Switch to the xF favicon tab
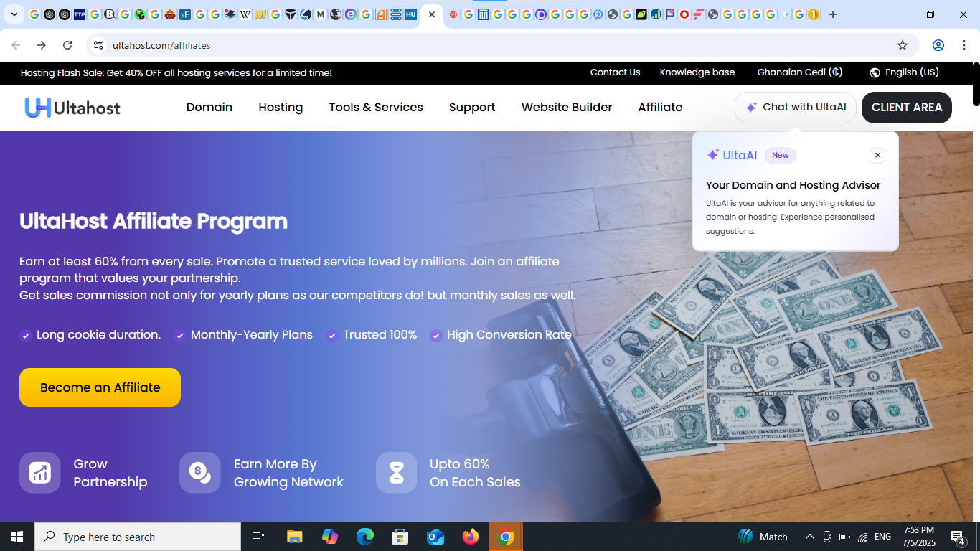Screen dimensions: 980x551 pos(185,14)
